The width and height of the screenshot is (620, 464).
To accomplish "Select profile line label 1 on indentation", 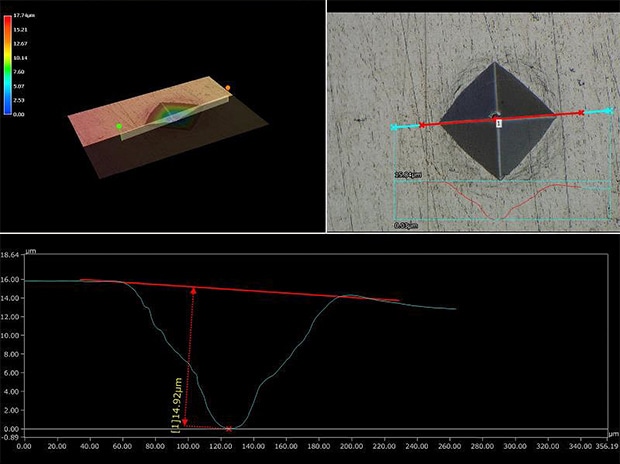I will (499, 123).
